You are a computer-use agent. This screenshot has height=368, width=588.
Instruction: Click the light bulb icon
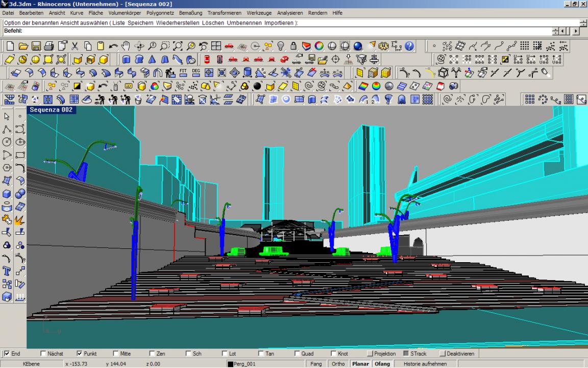281,46
